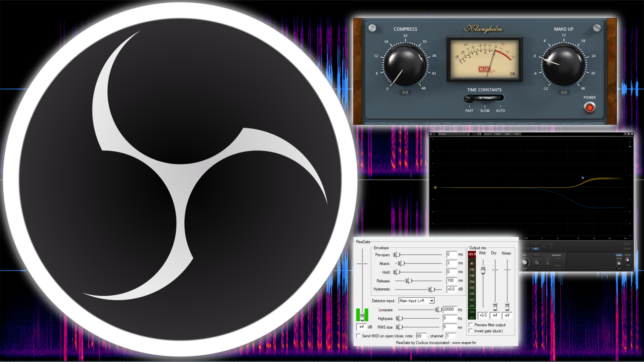Click the Release 100 ms input field
This screenshot has height=362, width=644.
click(451, 281)
